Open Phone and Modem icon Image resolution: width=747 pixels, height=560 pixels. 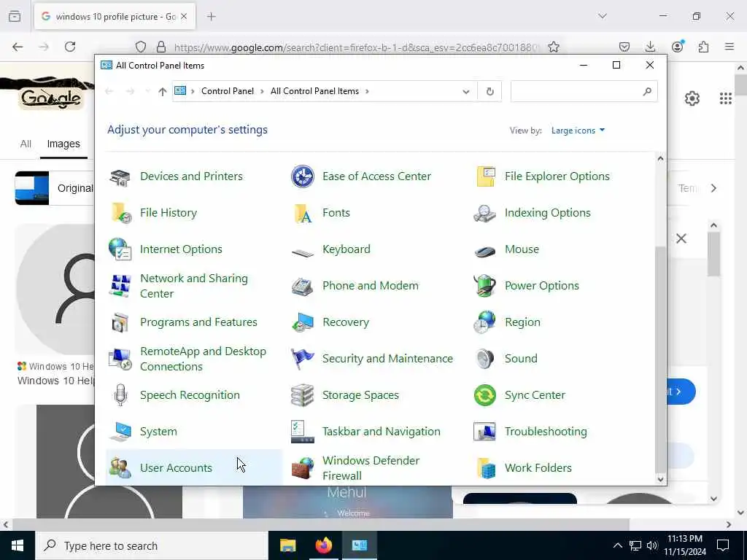point(303,286)
